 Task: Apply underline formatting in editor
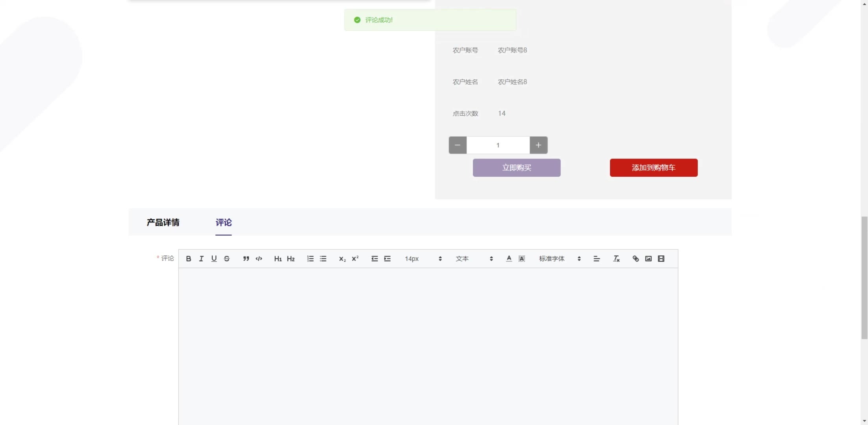pyautogui.click(x=214, y=259)
